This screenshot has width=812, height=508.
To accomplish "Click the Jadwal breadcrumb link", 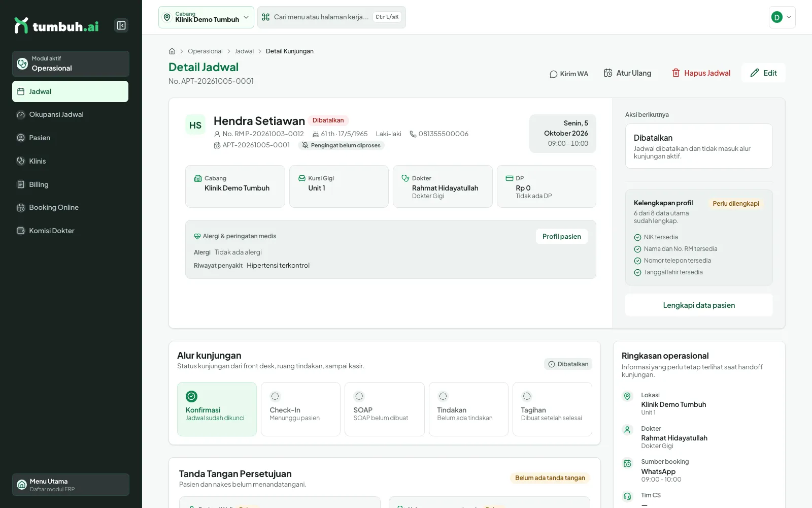I will (244, 51).
